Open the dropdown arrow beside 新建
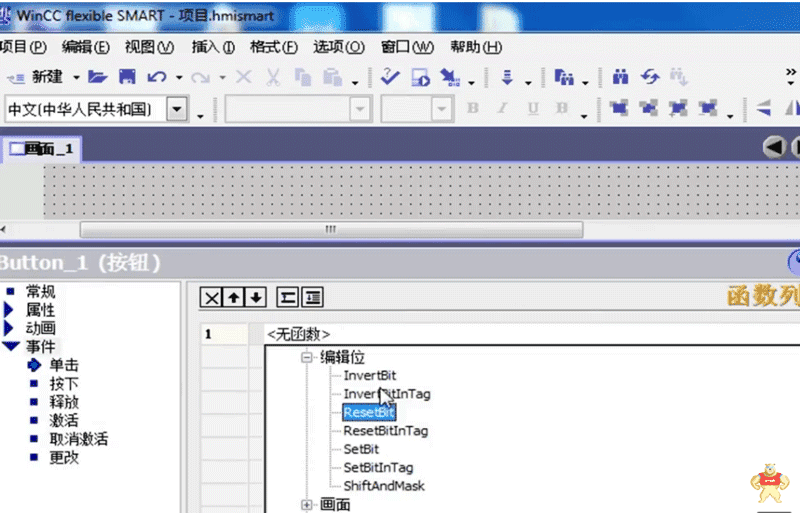 click(76, 78)
